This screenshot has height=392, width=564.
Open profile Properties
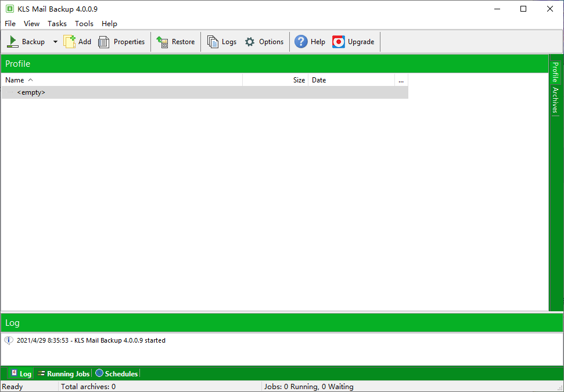(x=121, y=42)
